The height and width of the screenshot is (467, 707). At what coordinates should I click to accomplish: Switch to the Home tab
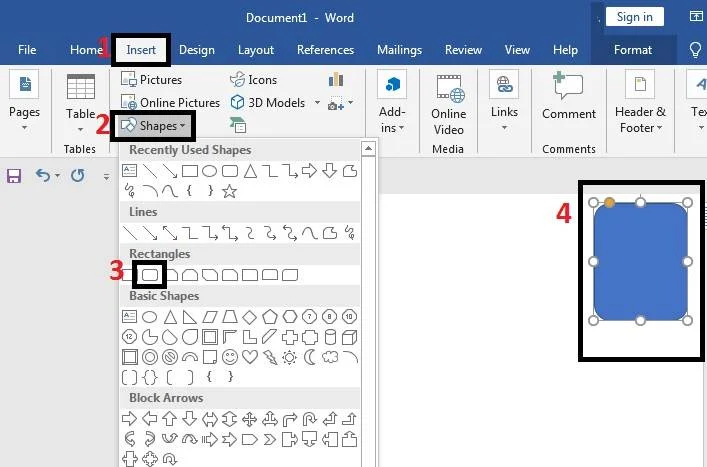click(x=86, y=50)
